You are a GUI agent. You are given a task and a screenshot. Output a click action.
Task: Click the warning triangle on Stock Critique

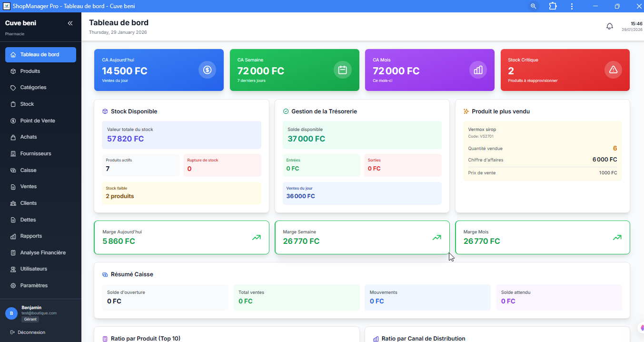[x=613, y=70]
